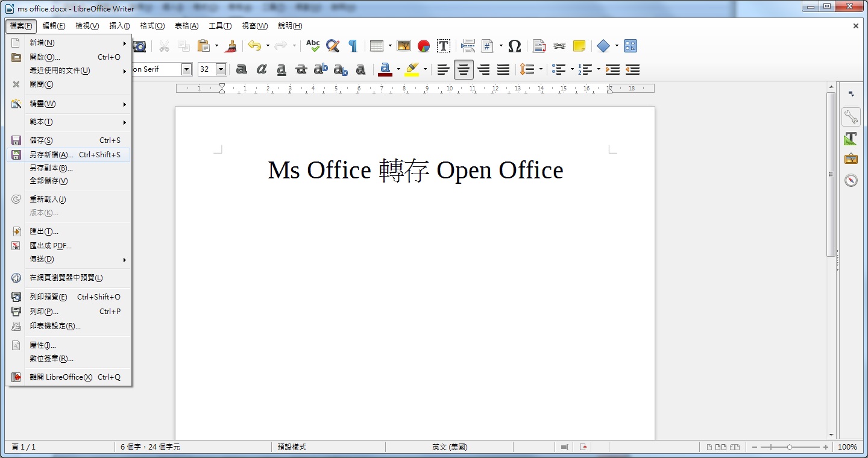The height and width of the screenshot is (458, 868).
Task: Open the Navigator compass in sidebar
Action: 851,180
